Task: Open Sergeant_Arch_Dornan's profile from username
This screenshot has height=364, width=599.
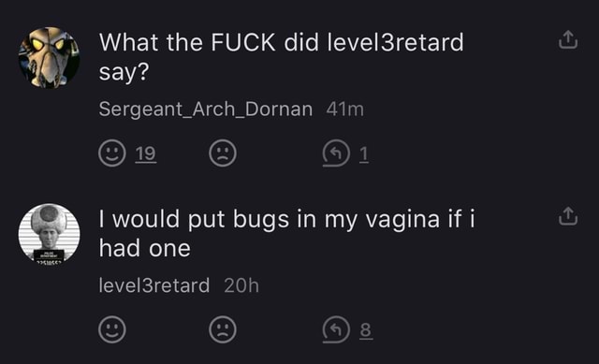Action: tap(206, 109)
